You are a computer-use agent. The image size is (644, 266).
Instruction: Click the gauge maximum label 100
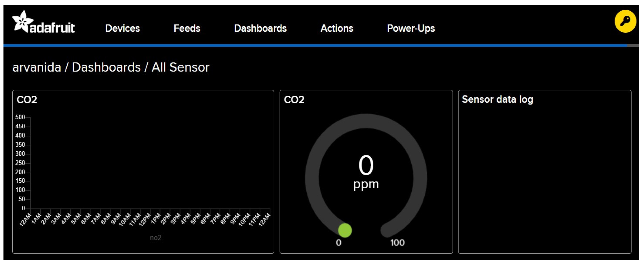click(397, 243)
